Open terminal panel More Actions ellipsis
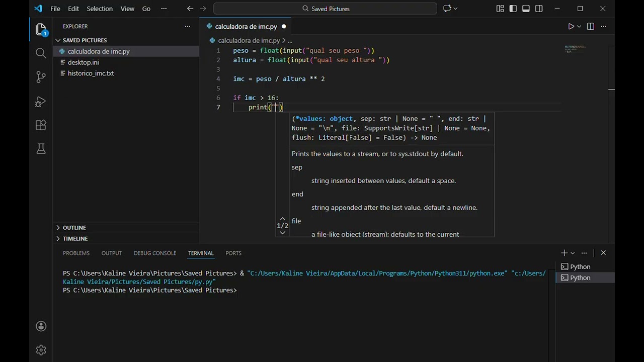644x362 pixels. [584, 253]
